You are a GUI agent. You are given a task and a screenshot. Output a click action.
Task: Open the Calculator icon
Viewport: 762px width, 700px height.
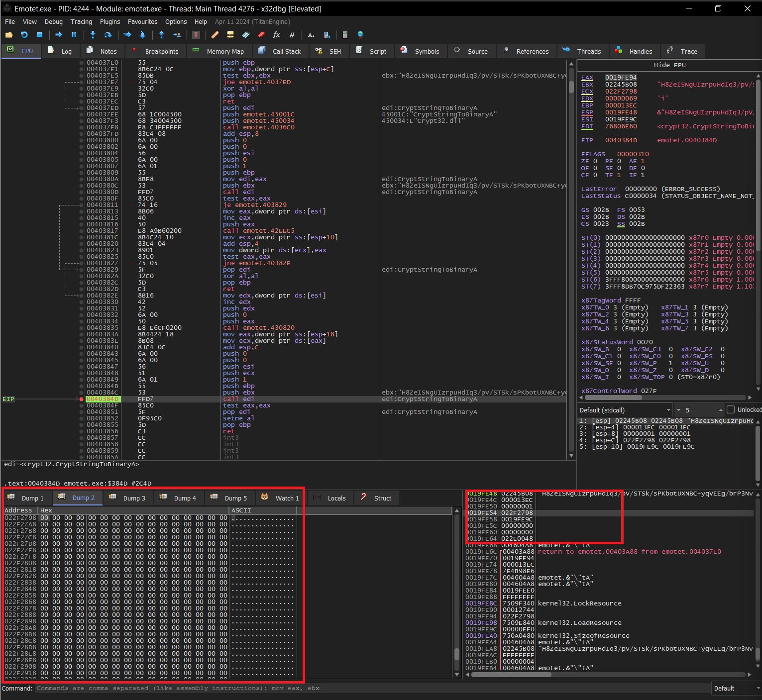coord(345,35)
